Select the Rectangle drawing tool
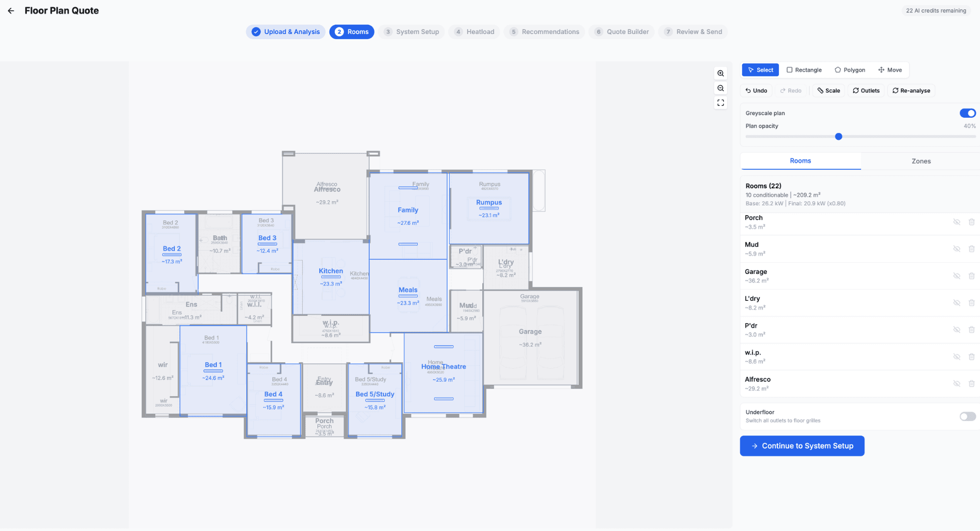This screenshot has height=531, width=980. (x=804, y=70)
